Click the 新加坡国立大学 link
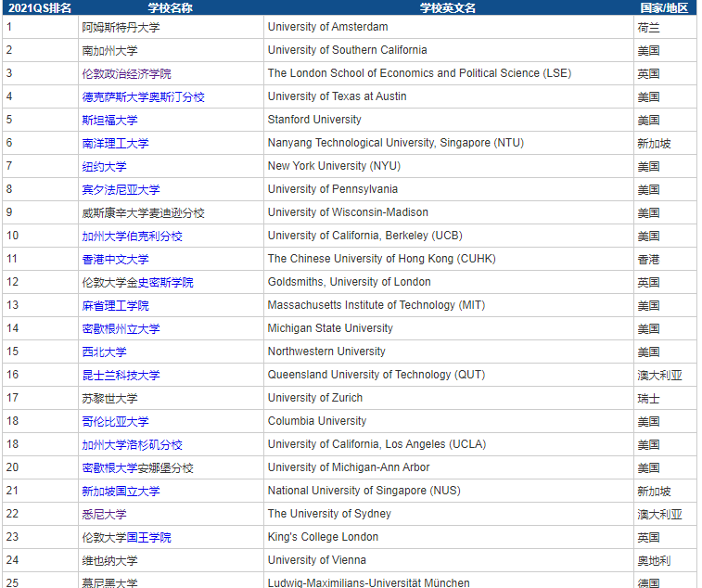Image resolution: width=702 pixels, height=588 pixels. [121, 491]
